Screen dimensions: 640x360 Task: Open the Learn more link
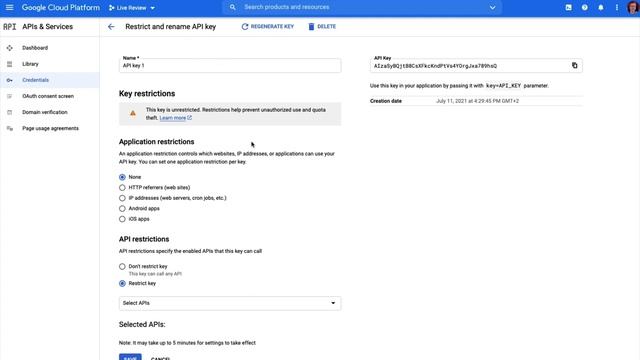[176, 118]
